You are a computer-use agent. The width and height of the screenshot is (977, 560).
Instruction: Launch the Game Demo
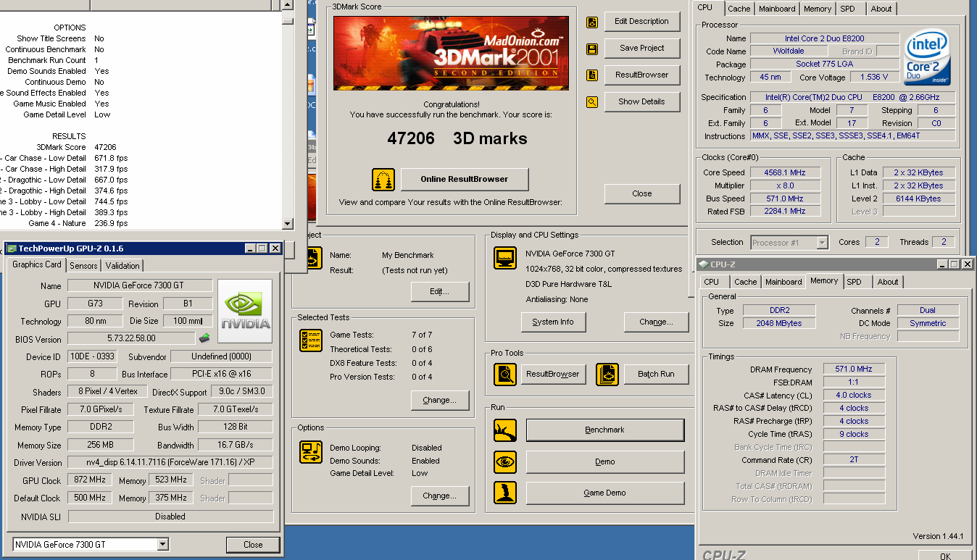pyautogui.click(x=605, y=493)
